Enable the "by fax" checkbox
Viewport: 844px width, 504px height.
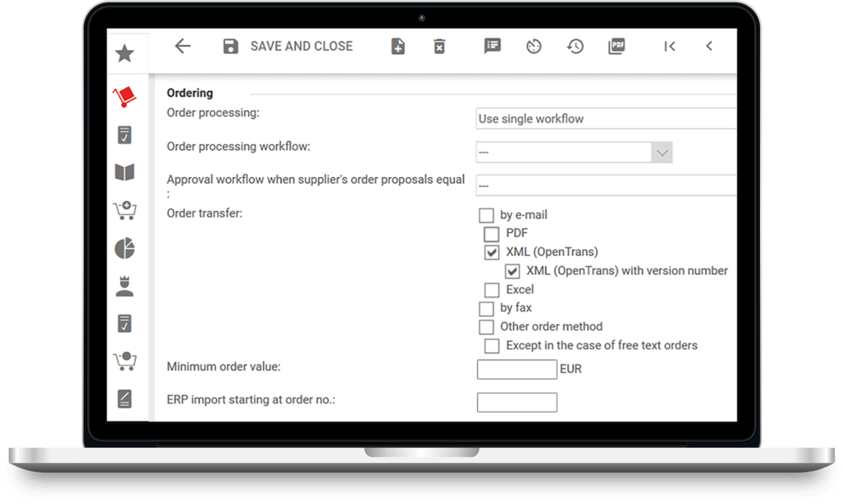coord(486,309)
